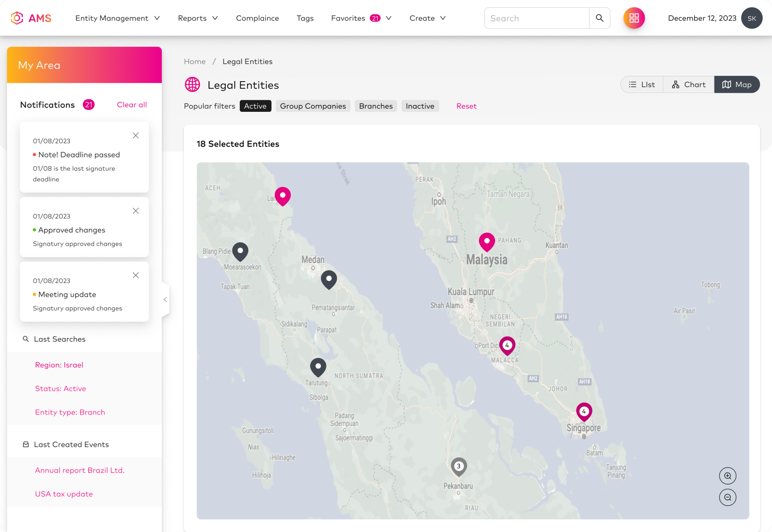Open the Note! Deadline passed notification

[84, 157]
